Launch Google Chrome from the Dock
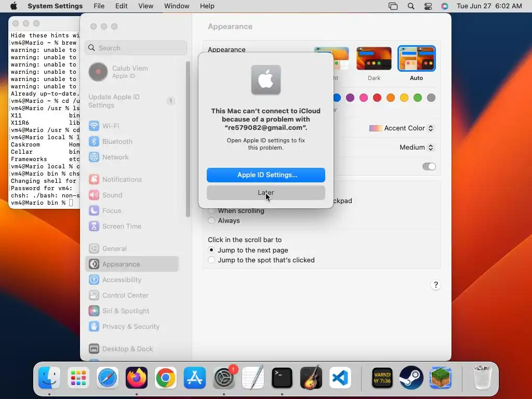The image size is (532, 399). pos(166,378)
